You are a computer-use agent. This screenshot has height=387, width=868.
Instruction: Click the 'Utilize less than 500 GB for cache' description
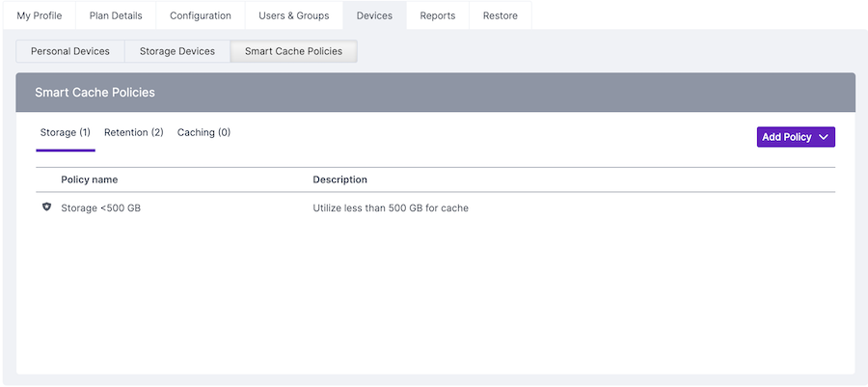391,208
